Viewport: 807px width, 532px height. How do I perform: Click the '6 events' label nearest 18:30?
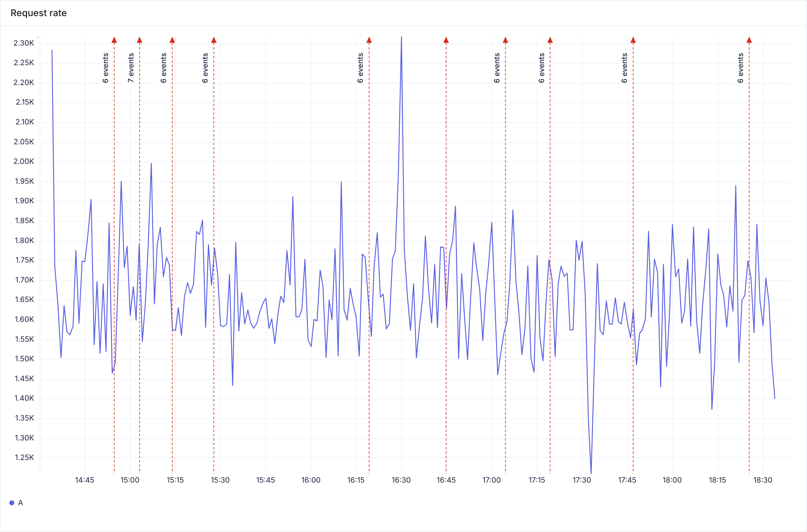(741, 68)
